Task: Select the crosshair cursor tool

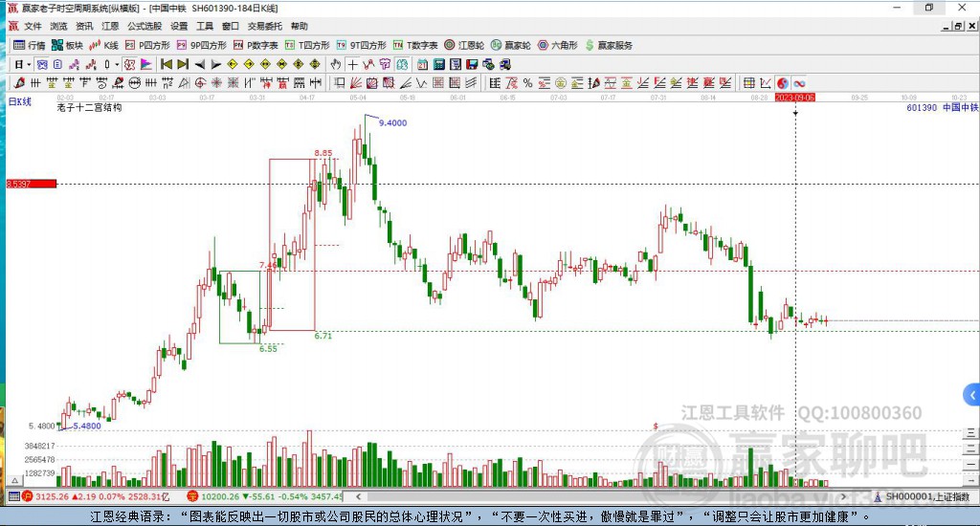Action: (352, 64)
